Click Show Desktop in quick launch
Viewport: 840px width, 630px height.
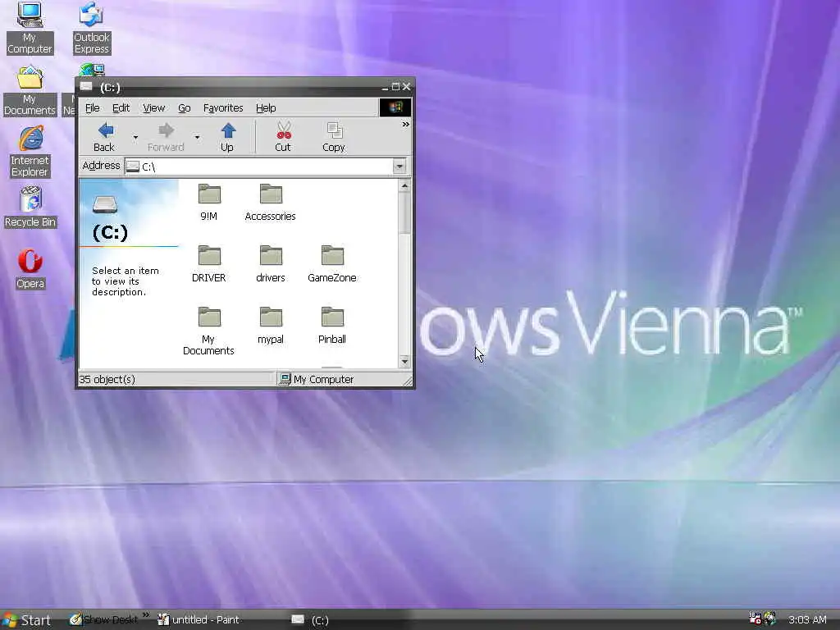point(104,620)
